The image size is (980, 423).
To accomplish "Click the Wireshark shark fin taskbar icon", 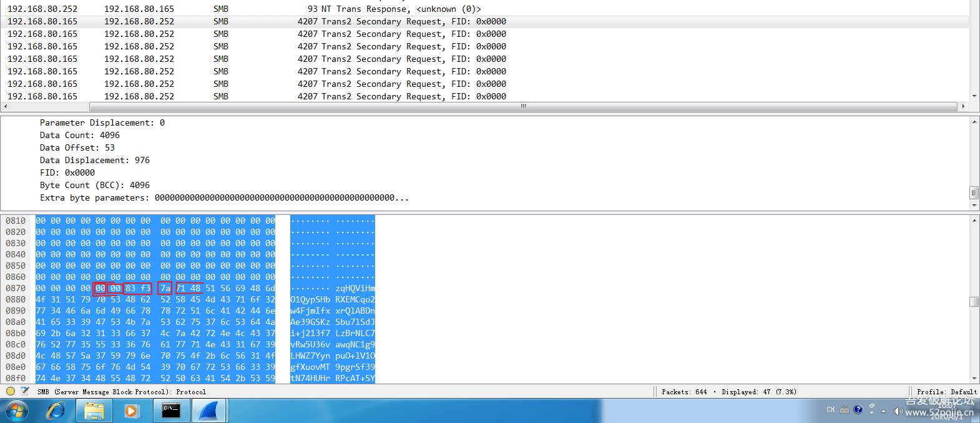I will (x=208, y=411).
